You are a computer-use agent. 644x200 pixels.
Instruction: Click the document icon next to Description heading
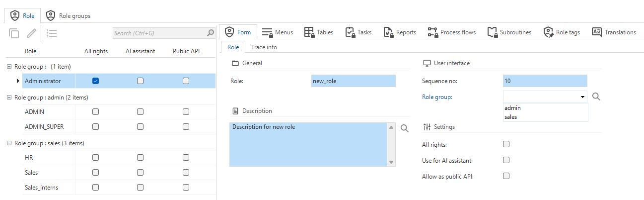[235, 111]
